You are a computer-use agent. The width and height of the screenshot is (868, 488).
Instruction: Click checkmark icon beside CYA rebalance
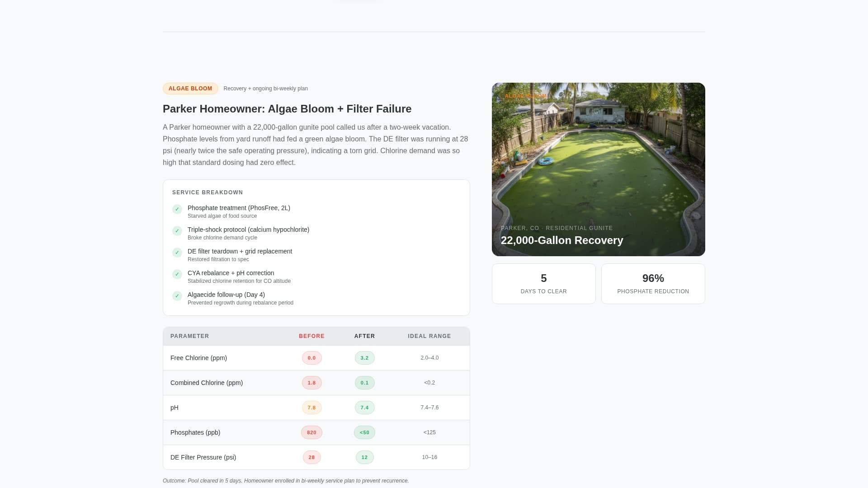point(177,274)
